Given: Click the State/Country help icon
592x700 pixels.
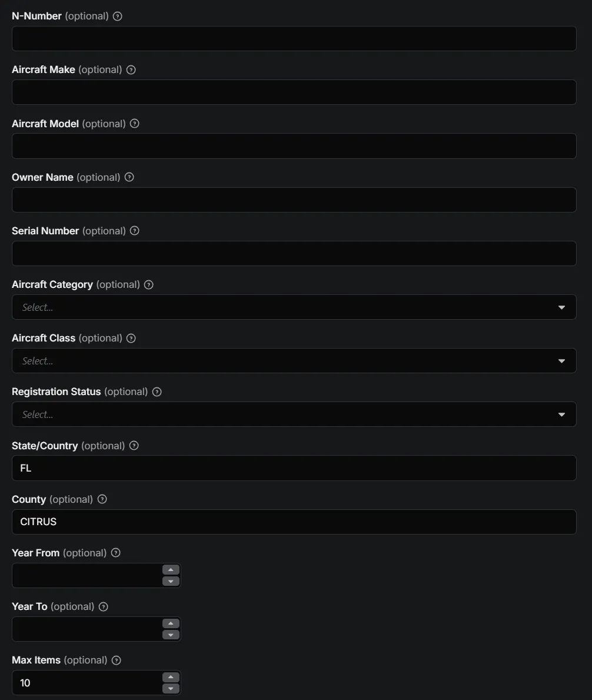Looking at the screenshot, I should (134, 446).
